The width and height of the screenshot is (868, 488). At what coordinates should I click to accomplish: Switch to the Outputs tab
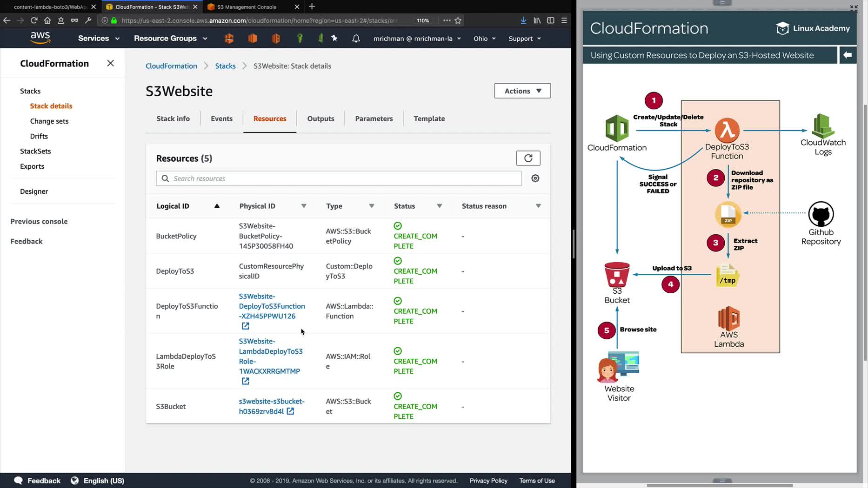(320, 119)
